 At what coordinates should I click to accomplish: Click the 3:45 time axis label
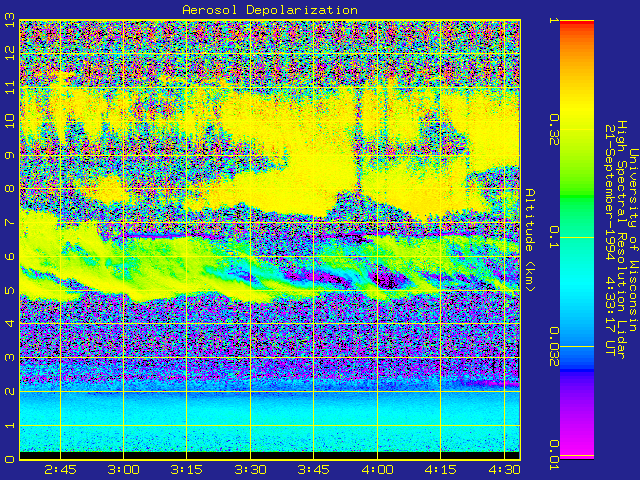[313, 470]
